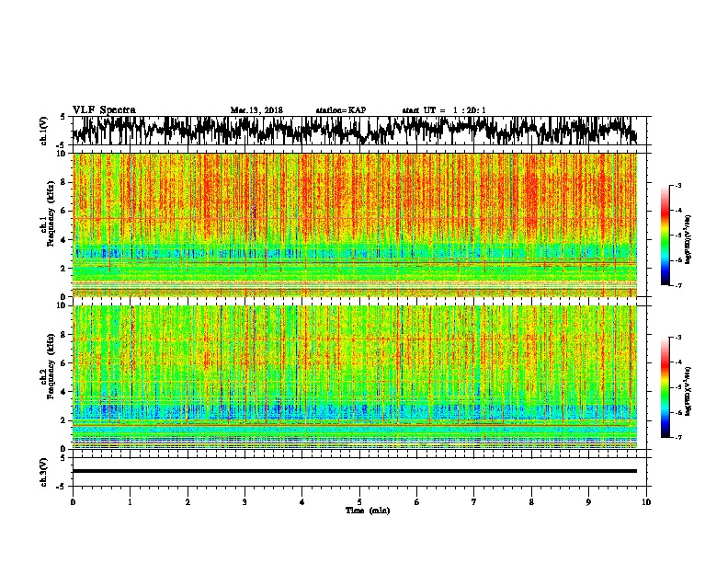728x563 pixels.
Task: Click the 'Time (min)' axis label
Action: (368, 511)
